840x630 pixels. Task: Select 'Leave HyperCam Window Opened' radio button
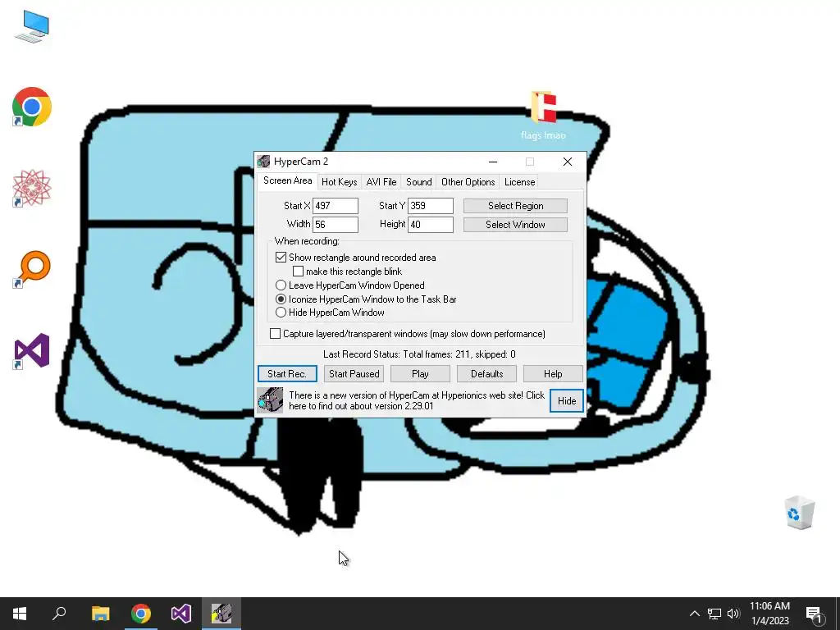[x=281, y=285]
